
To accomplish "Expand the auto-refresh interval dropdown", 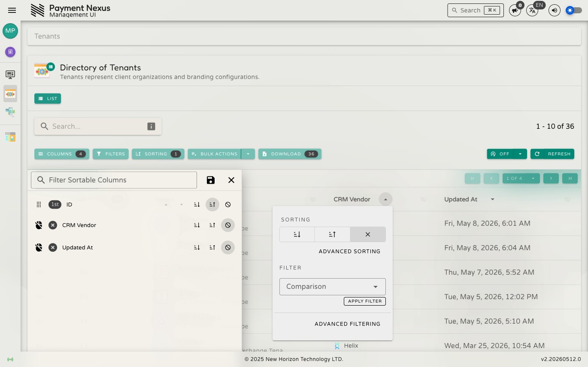I will click(x=520, y=154).
